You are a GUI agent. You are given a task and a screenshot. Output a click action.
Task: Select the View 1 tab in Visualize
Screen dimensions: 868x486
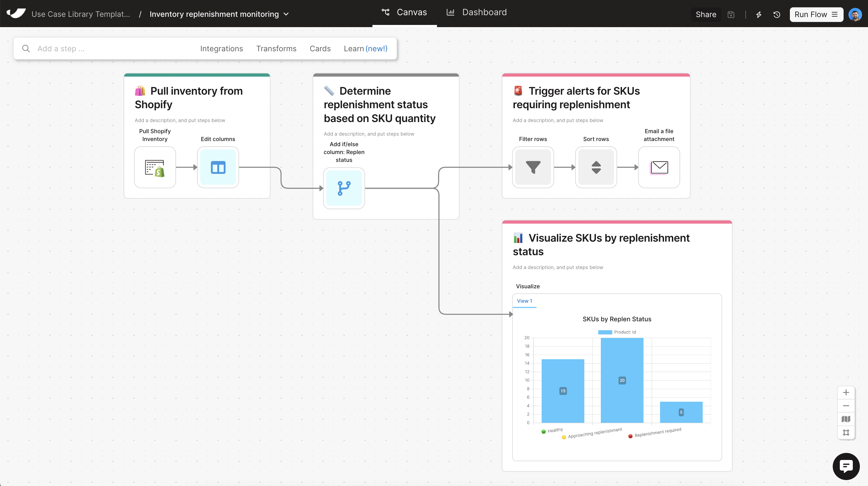coord(524,301)
